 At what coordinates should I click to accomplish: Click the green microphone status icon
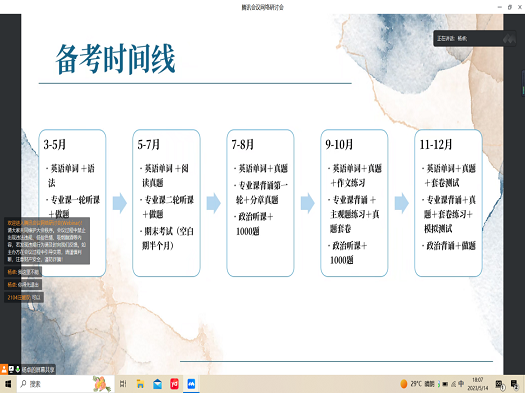point(17,369)
